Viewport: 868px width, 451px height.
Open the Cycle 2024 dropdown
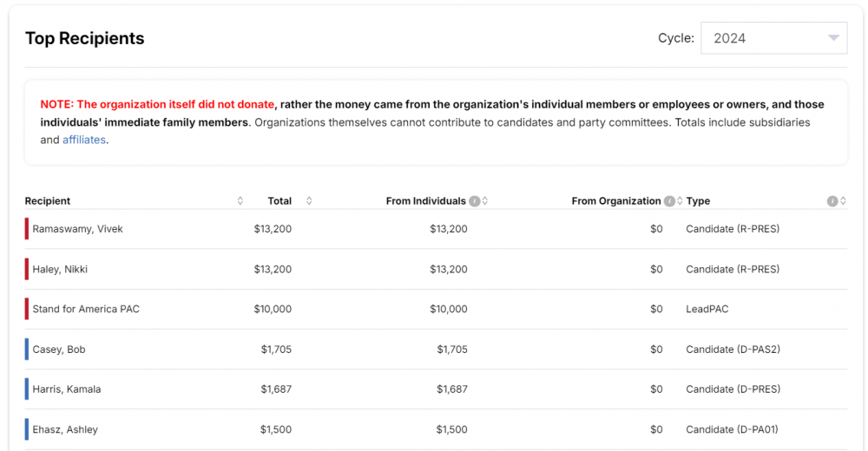(x=773, y=38)
